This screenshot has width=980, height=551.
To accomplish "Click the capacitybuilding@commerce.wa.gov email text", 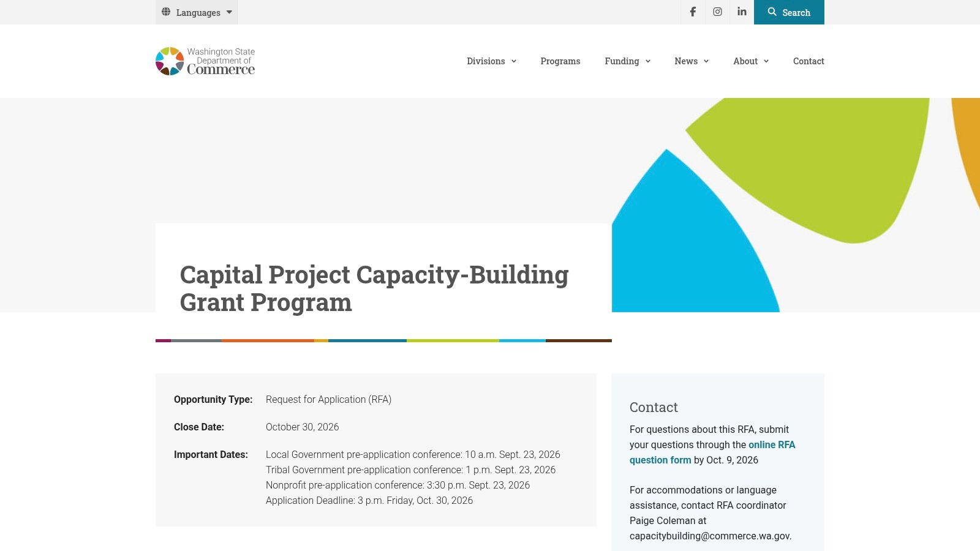I will (710, 536).
